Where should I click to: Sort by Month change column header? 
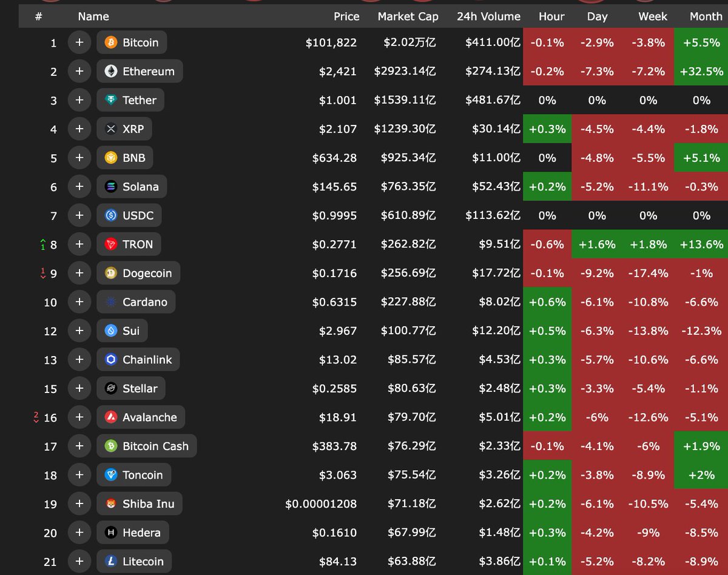click(x=706, y=16)
